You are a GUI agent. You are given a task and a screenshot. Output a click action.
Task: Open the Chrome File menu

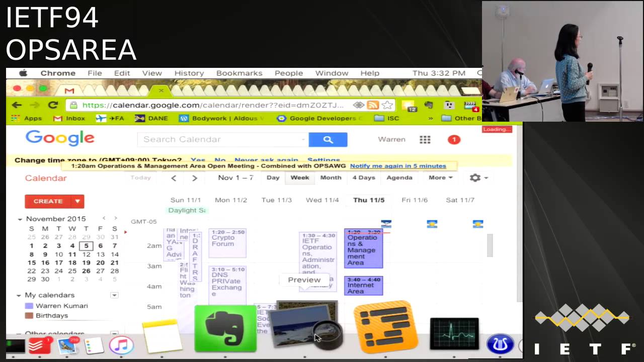point(95,73)
